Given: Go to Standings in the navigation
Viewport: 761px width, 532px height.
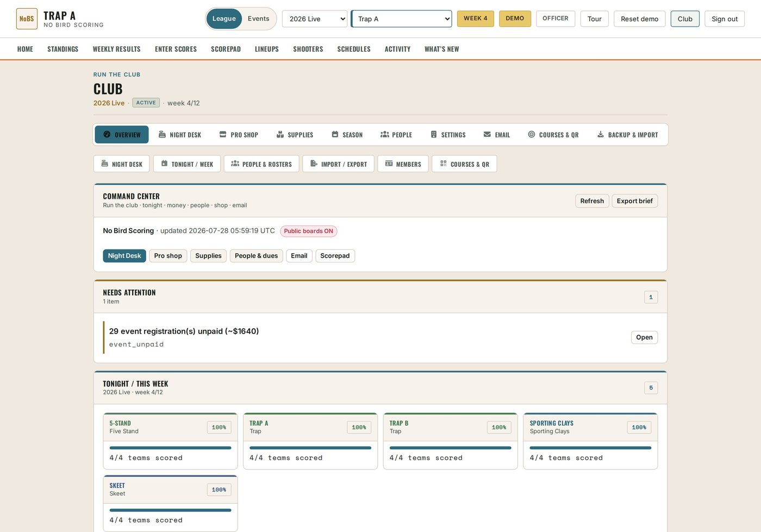Looking at the screenshot, I should coord(63,49).
